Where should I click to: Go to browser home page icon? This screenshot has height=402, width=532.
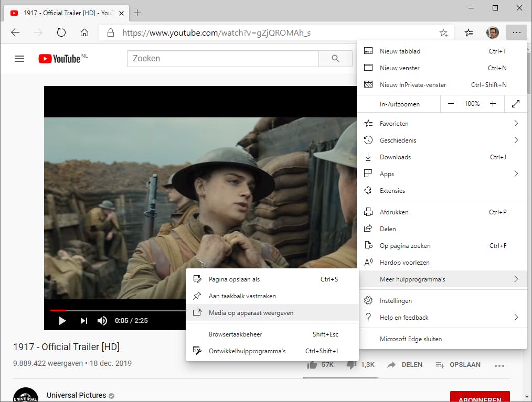[x=84, y=32]
